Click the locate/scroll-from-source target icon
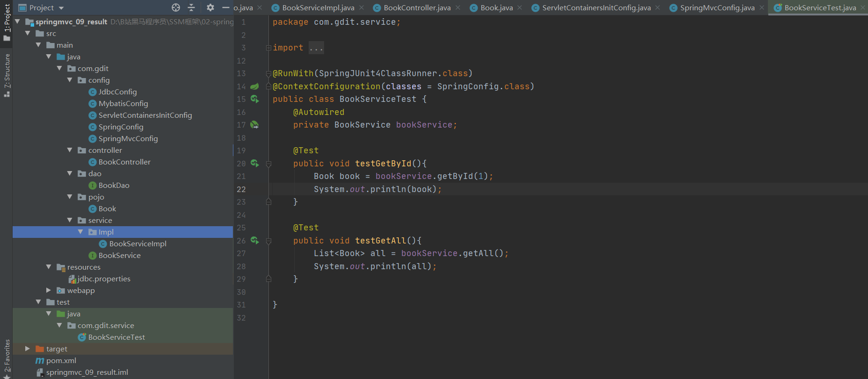The height and width of the screenshot is (379, 868). pyautogui.click(x=176, y=7)
